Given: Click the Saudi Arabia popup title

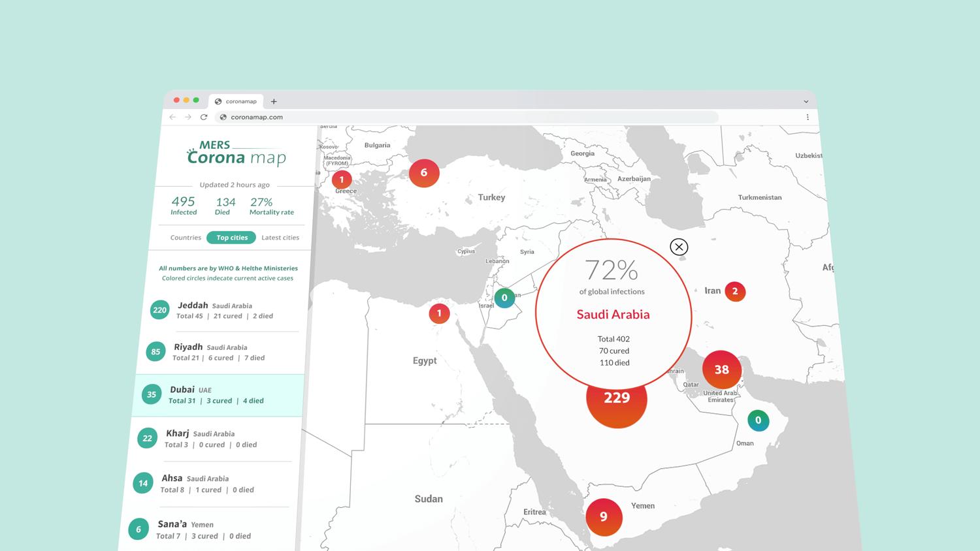Looking at the screenshot, I should tap(613, 314).
